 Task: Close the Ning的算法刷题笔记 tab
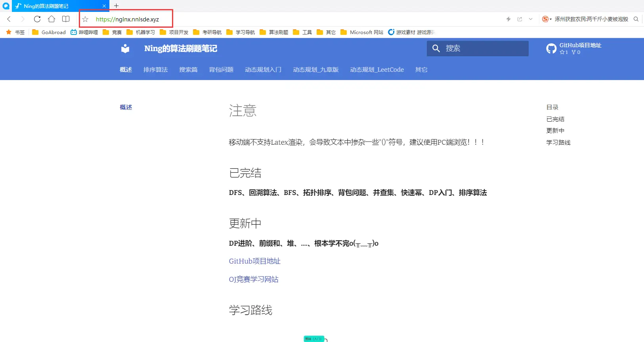pyautogui.click(x=104, y=6)
